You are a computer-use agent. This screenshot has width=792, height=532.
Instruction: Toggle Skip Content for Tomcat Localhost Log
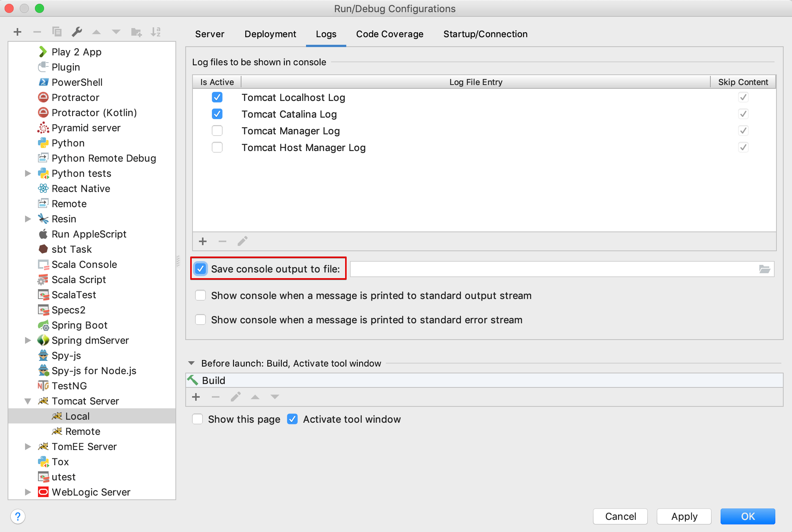coord(743,98)
